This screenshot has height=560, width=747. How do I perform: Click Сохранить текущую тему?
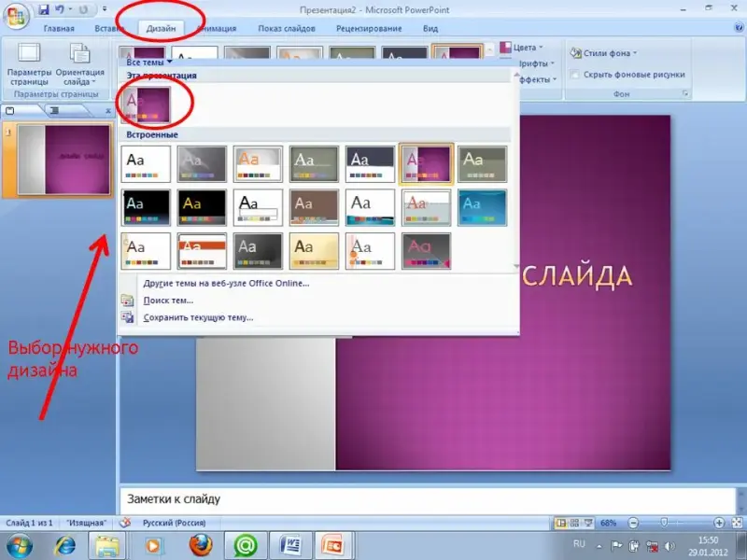198,317
